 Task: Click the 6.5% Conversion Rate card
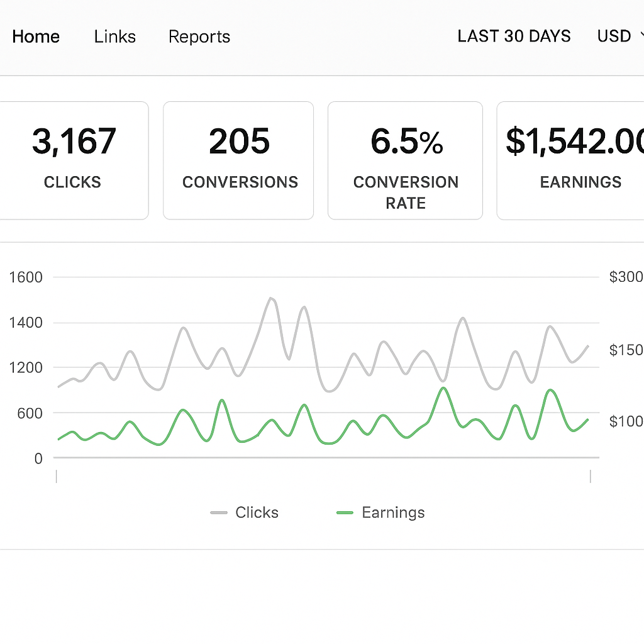[405, 160]
